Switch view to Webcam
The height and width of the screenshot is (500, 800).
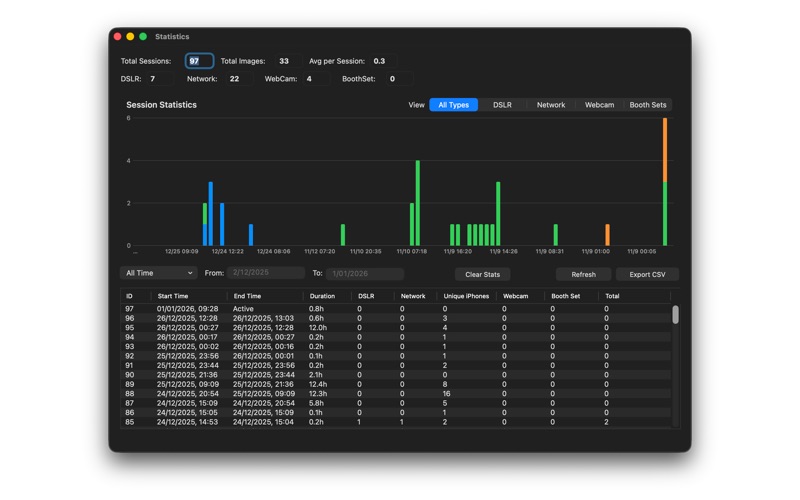coord(599,105)
